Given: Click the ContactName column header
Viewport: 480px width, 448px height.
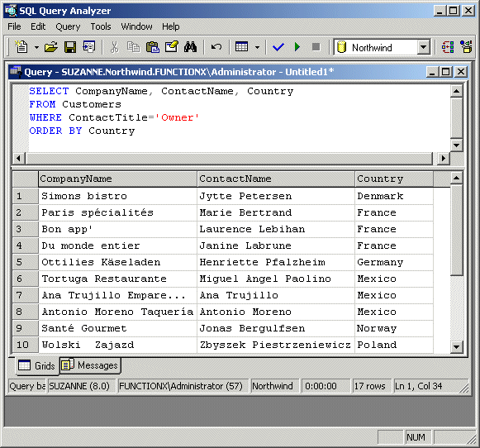Looking at the screenshot, I should click(x=276, y=179).
